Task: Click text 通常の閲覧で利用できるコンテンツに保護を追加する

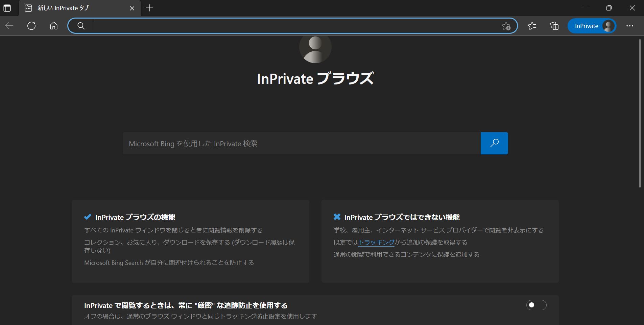Action: (406, 254)
